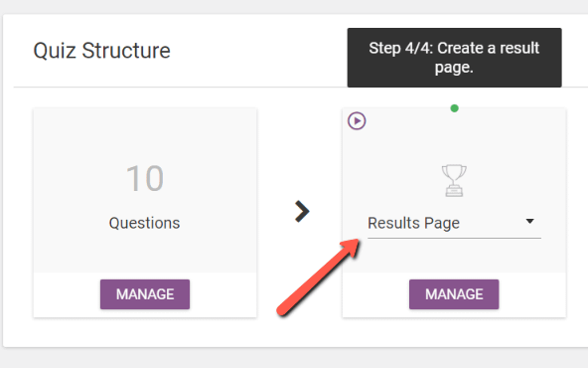Screen dimensions: 588x368
Task: Click MANAGE under the Questions card
Action: point(145,294)
